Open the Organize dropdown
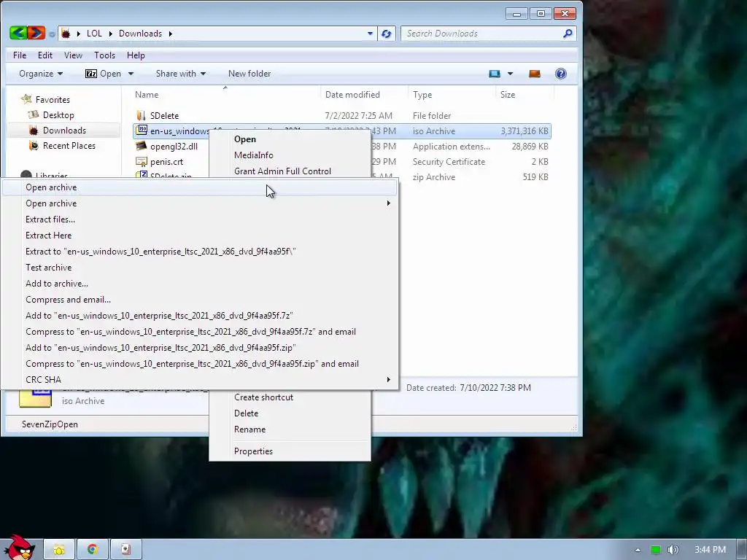747x560 pixels. [x=41, y=74]
